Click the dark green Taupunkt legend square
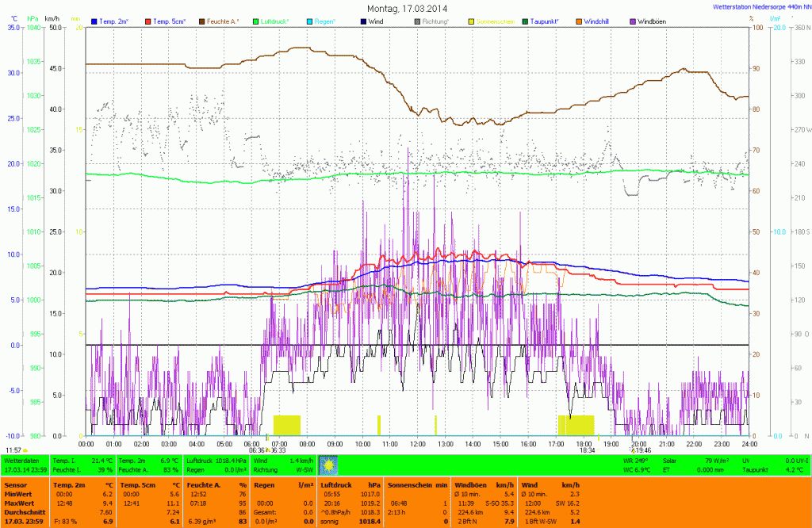 pyautogui.click(x=525, y=21)
